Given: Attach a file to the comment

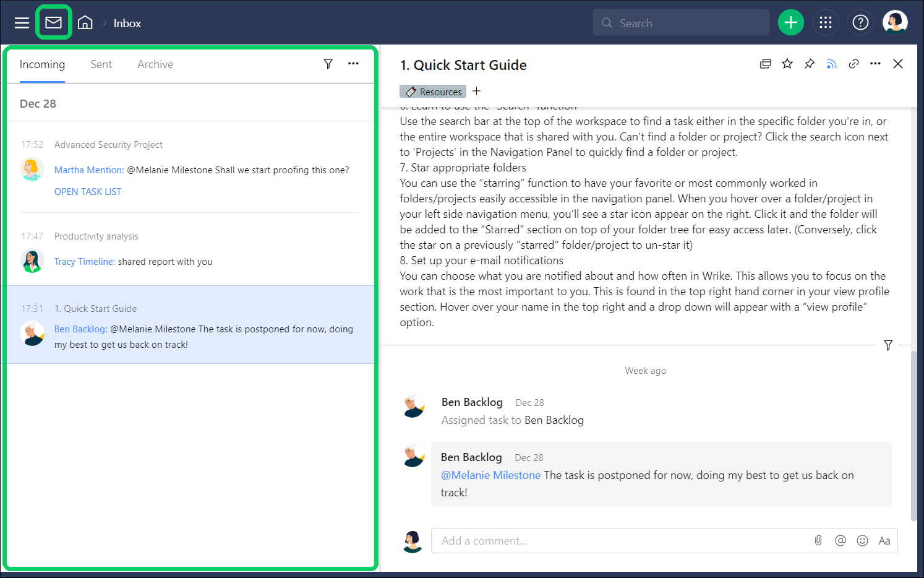Looking at the screenshot, I should 818,540.
